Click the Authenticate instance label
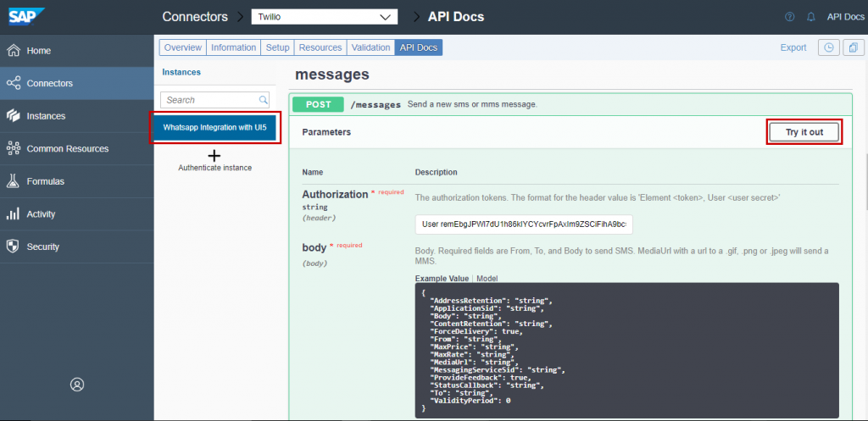 tap(214, 168)
